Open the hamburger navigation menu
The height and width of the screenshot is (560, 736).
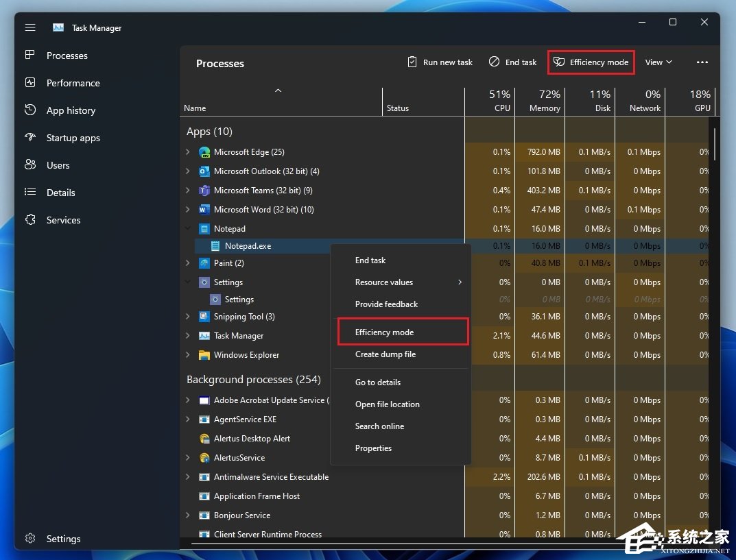pyautogui.click(x=30, y=27)
